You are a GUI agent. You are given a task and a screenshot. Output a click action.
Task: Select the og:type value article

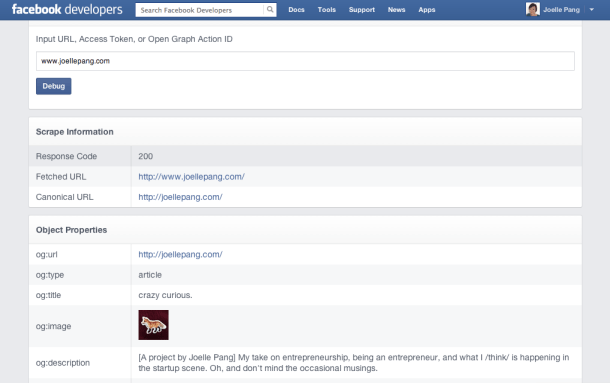[x=150, y=275]
